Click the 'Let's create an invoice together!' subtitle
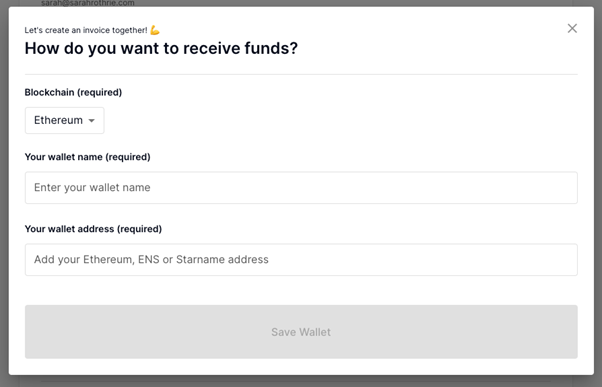Image resolution: width=602 pixels, height=387 pixels. coord(86,30)
